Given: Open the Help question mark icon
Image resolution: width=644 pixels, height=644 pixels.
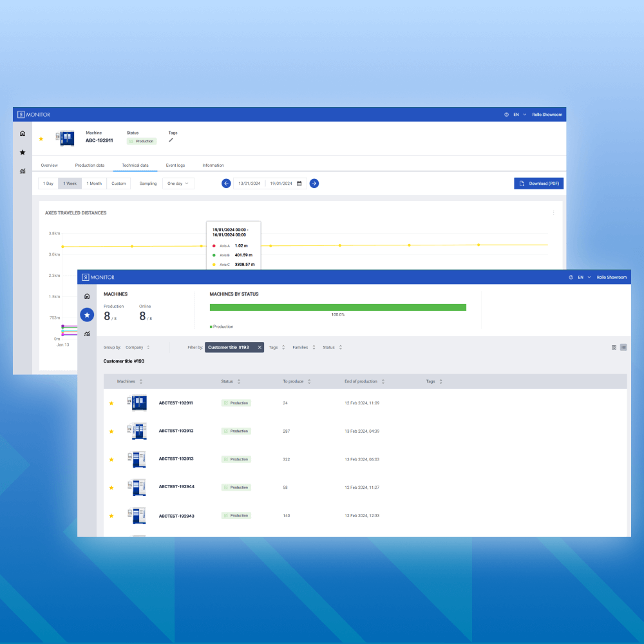Looking at the screenshot, I should click(573, 277).
